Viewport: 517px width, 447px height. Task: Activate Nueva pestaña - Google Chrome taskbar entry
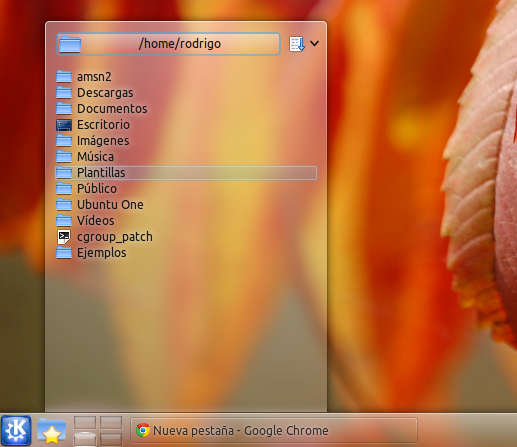(x=274, y=430)
